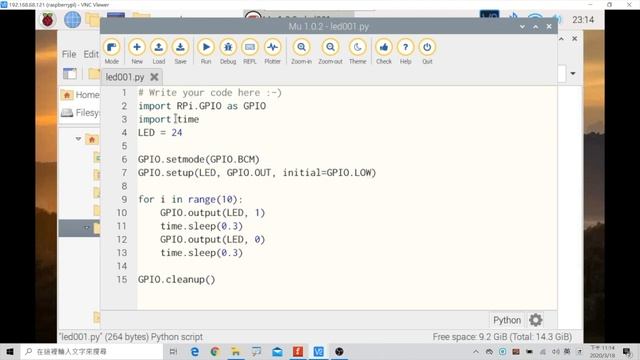Image resolution: width=640 pixels, height=360 pixels.
Task: Open the Edit menu in file manager
Action: pyautogui.click(x=91, y=54)
